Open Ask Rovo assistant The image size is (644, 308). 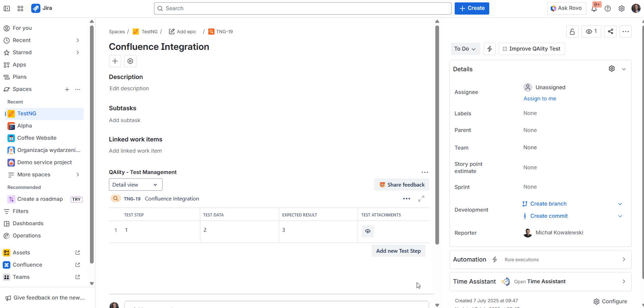pyautogui.click(x=566, y=8)
